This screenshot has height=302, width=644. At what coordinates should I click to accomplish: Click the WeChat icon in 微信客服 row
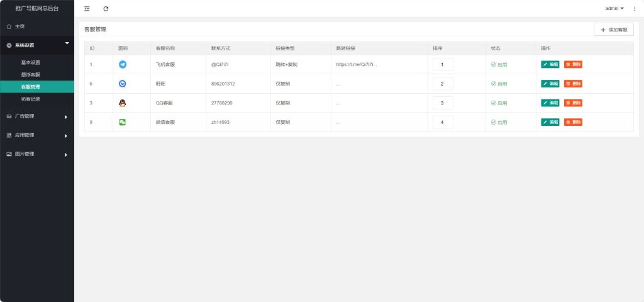123,122
